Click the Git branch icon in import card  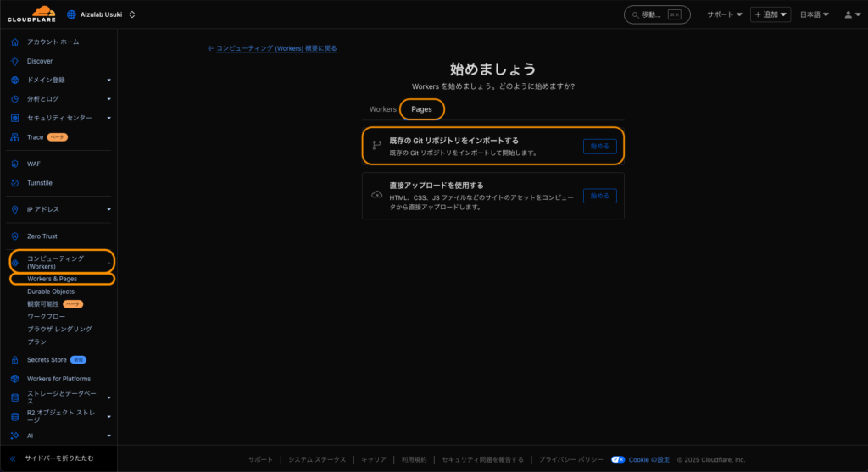click(x=377, y=146)
